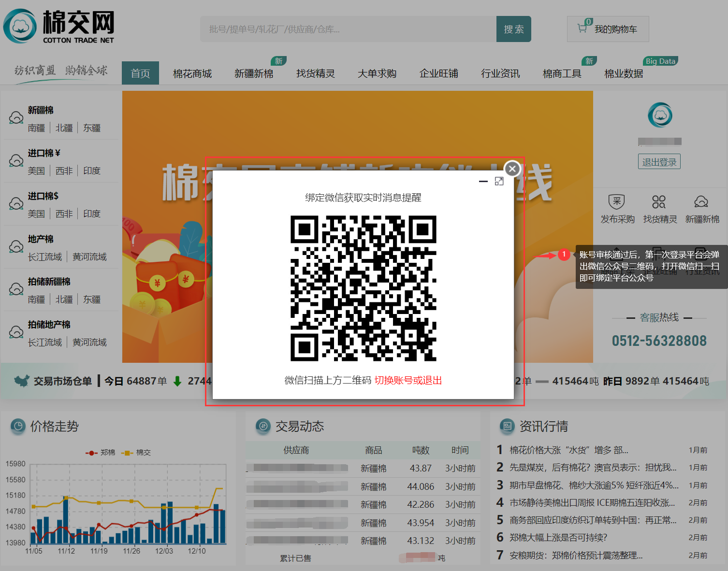Open the 棉花商城 menu item
This screenshot has height=571, width=728.
(x=192, y=73)
